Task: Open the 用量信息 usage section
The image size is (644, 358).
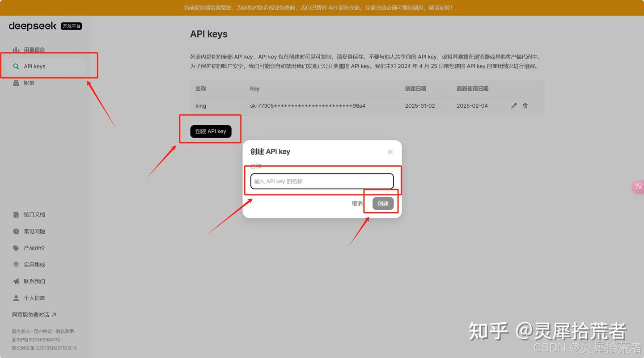Action: pyautogui.click(x=34, y=50)
